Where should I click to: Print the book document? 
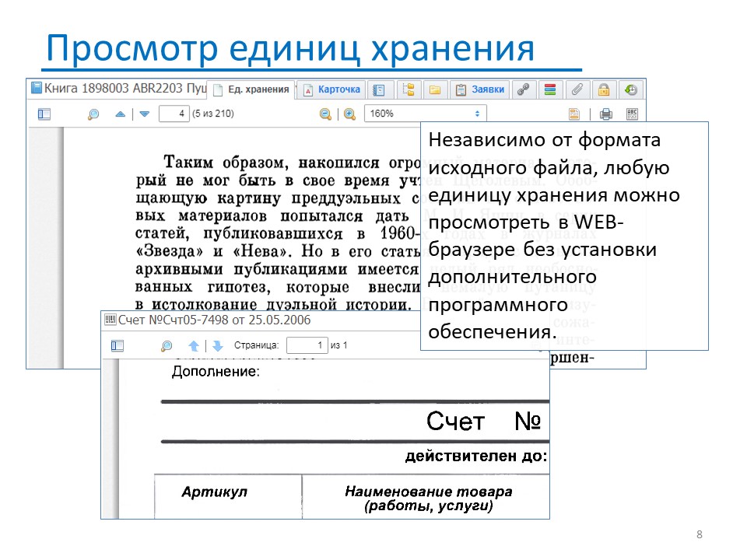[x=606, y=114]
